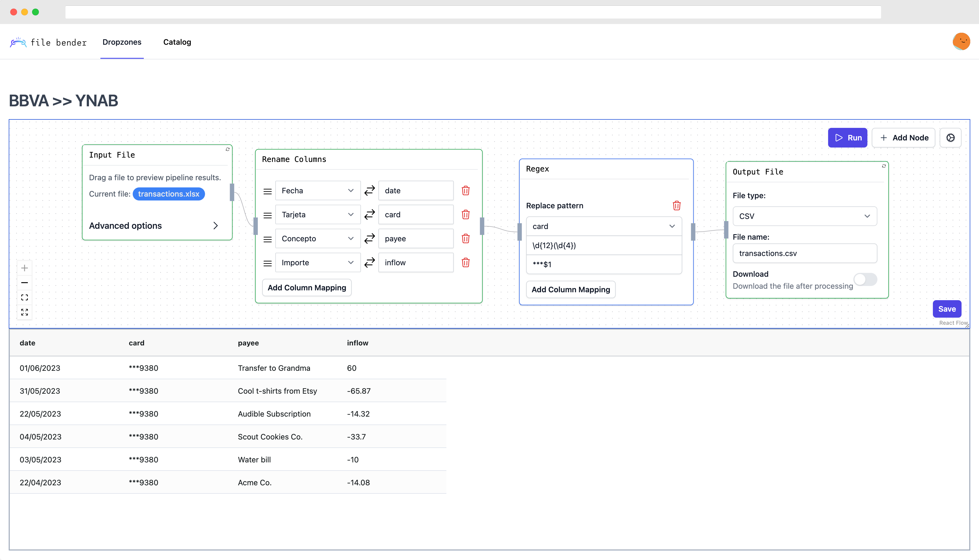979x560 pixels.
Task: Click the Concepto row drag handle
Action: (x=267, y=239)
